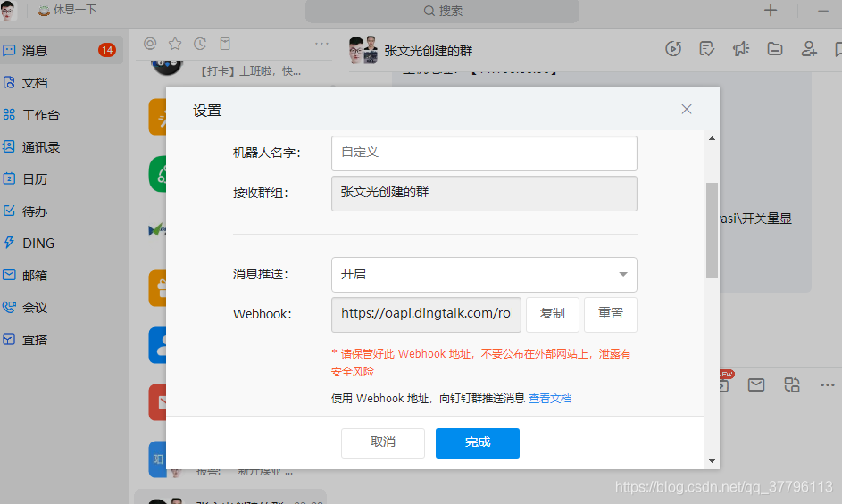
Task: Click the 重置 button next to Webhook
Action: 611,315
